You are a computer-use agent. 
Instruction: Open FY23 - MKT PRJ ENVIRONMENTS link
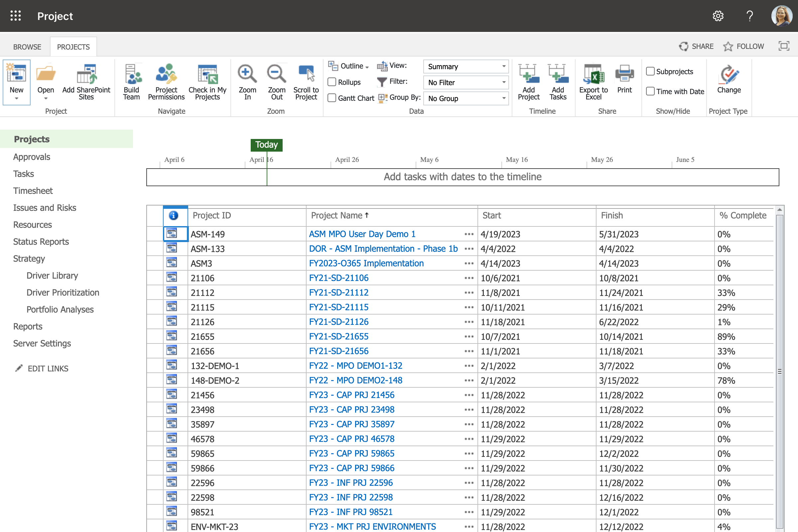372,526
